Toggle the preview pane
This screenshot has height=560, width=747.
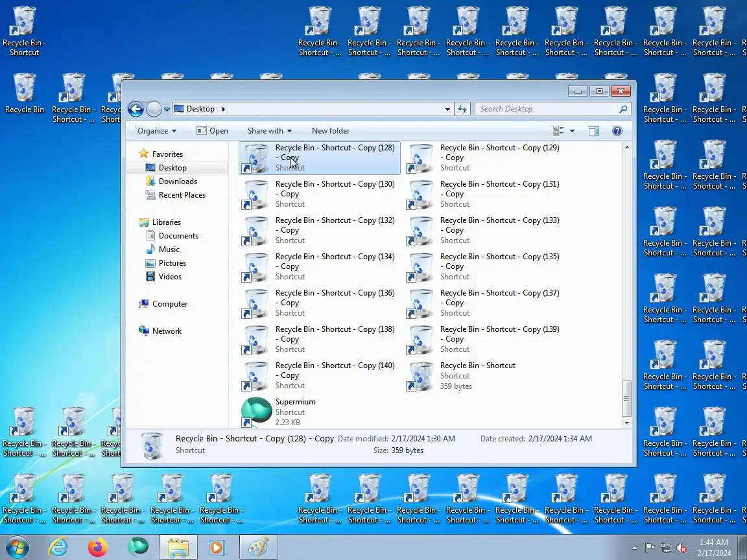(593, 131)
